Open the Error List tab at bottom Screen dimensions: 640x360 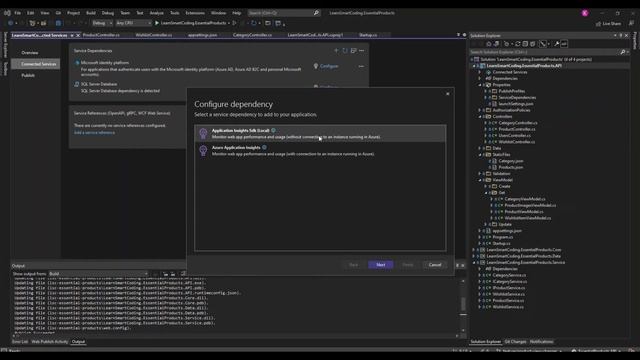coord(20,342)
